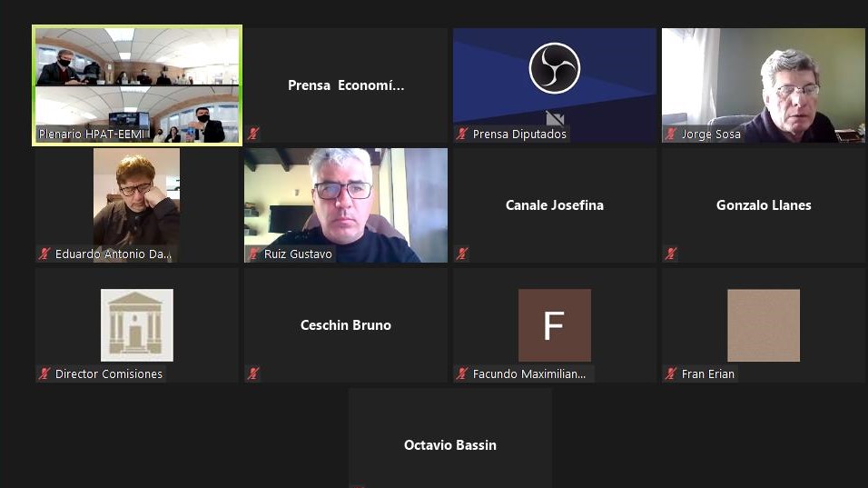This screenshot has height=488, width=868.
Task: Click muted mic icon by Fran Erian
Action: pyautogui.click(x=671, y=373)
